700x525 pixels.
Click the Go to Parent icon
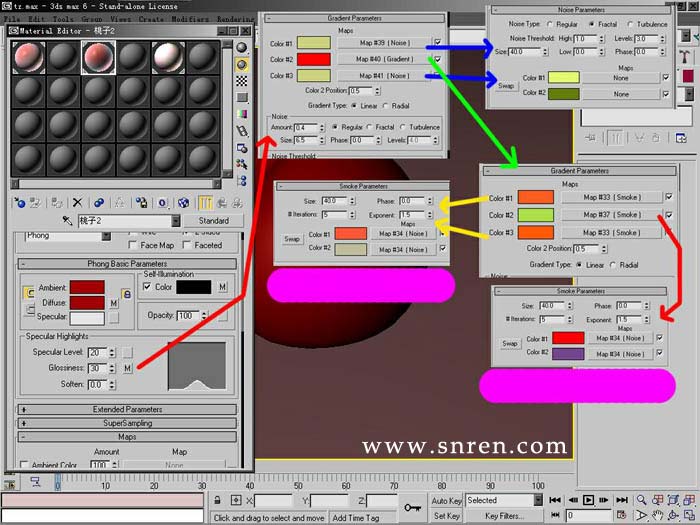click(221, 203)
